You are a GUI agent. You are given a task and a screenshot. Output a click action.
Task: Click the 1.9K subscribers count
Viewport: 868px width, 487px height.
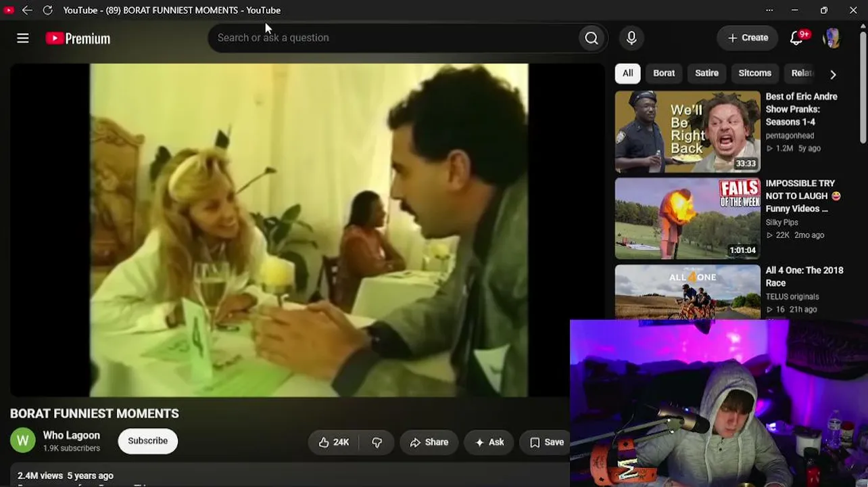pyautogui.click(x=72, y=448)
